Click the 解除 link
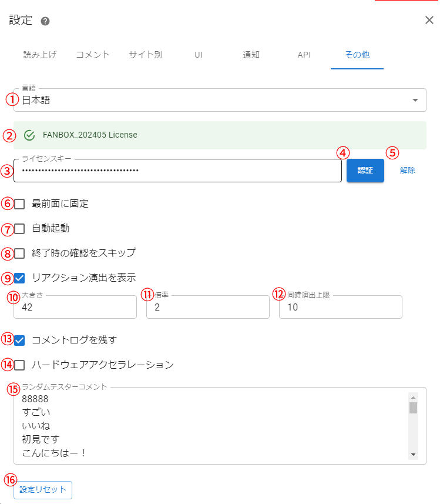This screenshot has width=440, height=504. pos(407,171)
